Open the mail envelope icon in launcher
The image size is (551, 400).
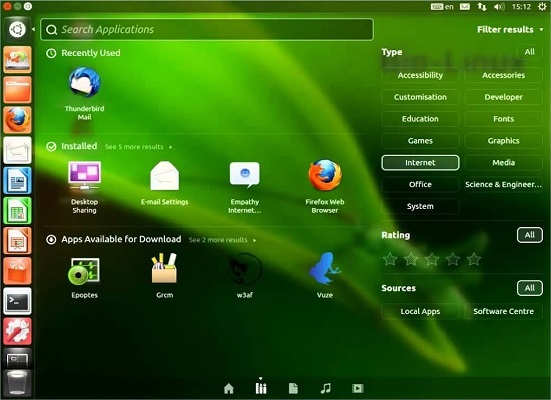(17, 150)
